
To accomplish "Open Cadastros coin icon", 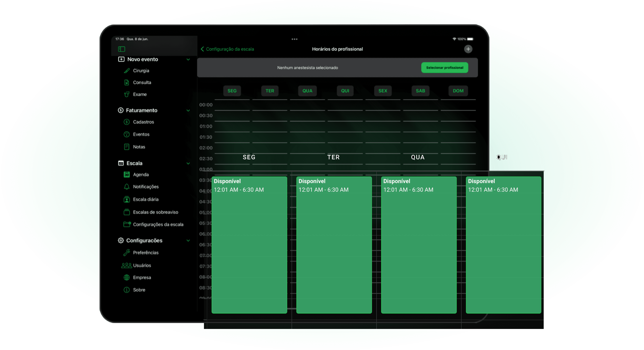I will [127, 122].
